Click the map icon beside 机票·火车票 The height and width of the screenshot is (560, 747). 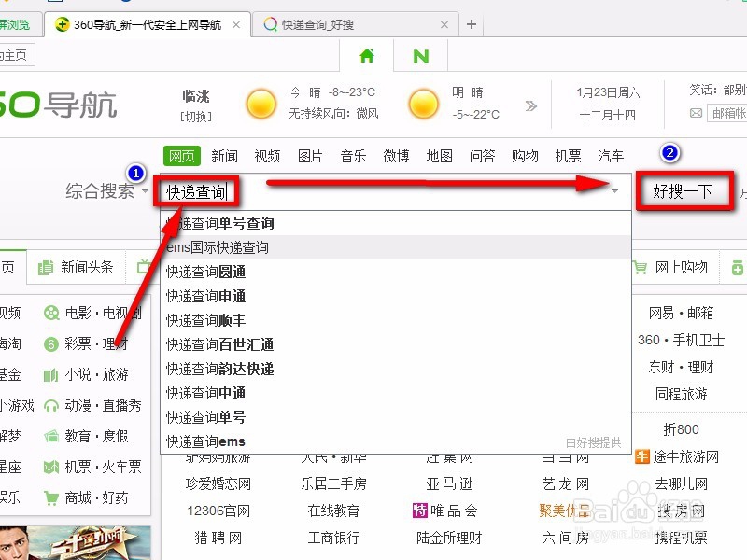tap(51, 468)
